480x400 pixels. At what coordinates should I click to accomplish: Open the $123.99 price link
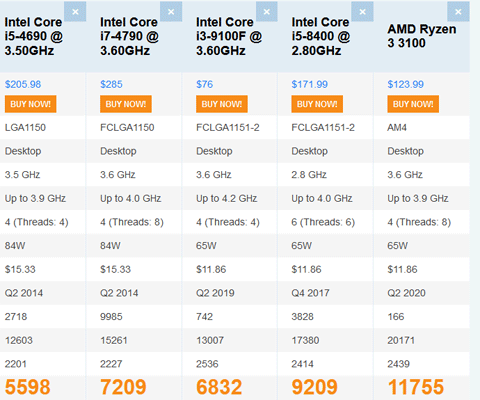(405, 84)
